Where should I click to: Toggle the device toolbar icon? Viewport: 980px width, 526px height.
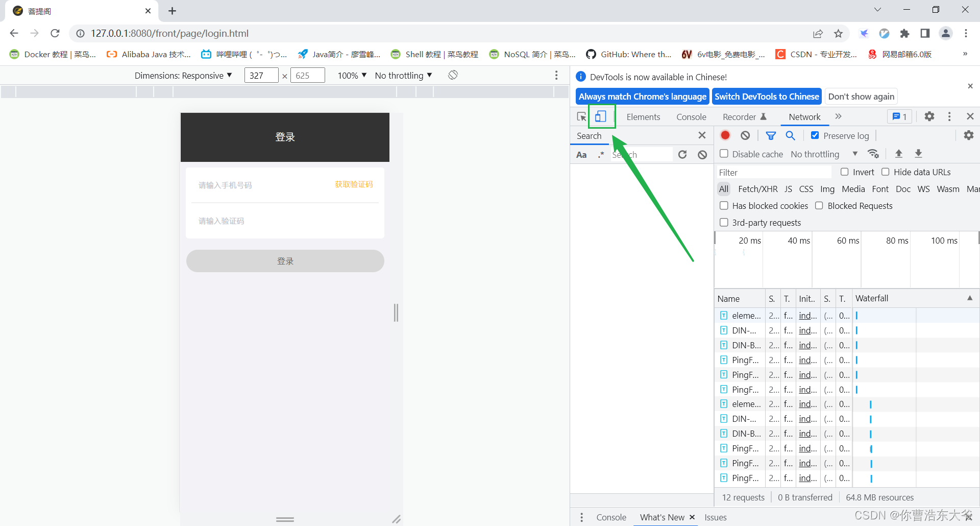(601, 116)
